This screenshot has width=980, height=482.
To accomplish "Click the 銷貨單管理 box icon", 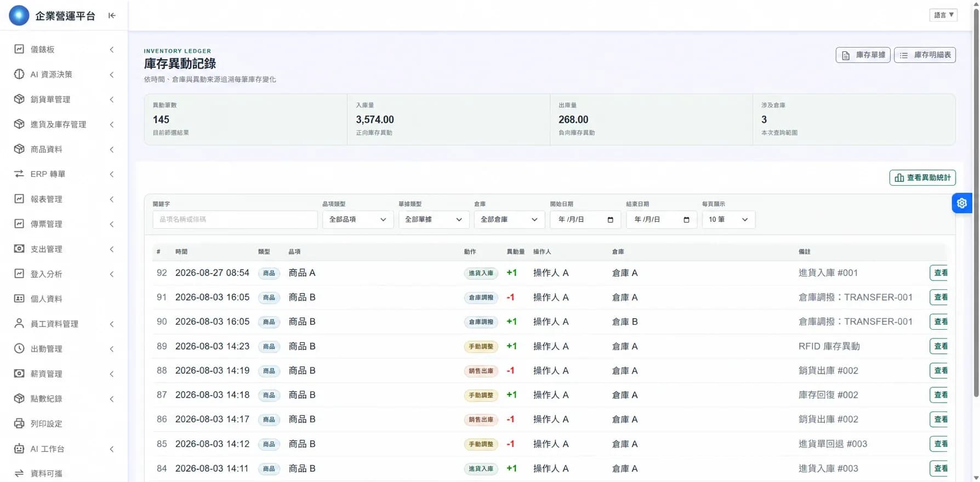I will 19,99.
